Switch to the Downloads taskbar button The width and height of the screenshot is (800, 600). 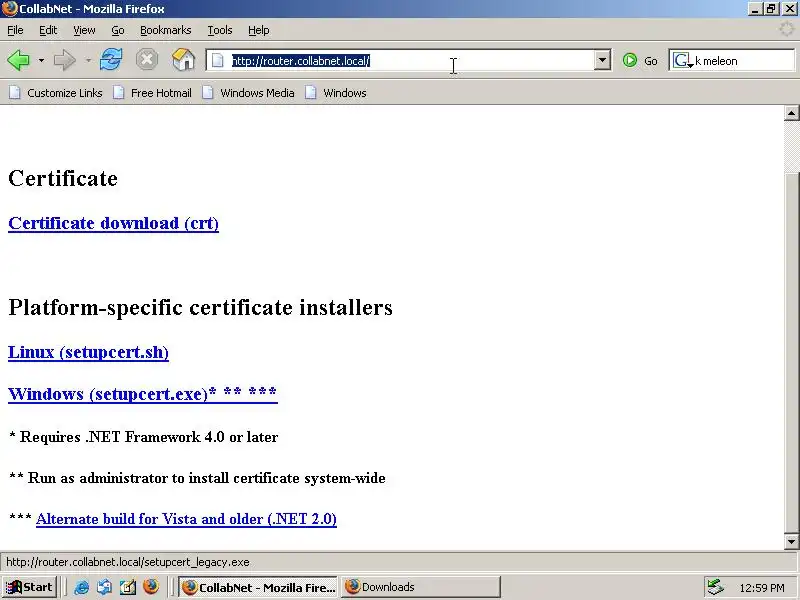pyautogui.click(x=421, y=587)
